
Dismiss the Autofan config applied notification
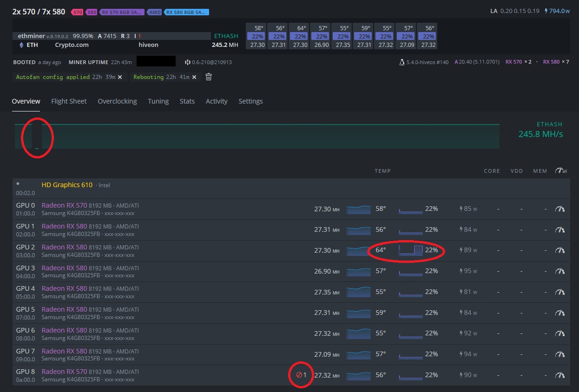(x=119, y=77)
